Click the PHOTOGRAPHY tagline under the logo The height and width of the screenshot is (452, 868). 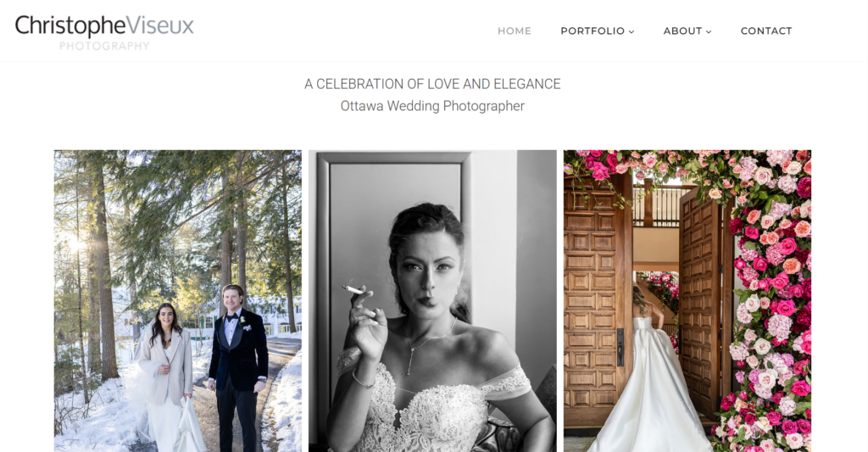pos(104,46)
